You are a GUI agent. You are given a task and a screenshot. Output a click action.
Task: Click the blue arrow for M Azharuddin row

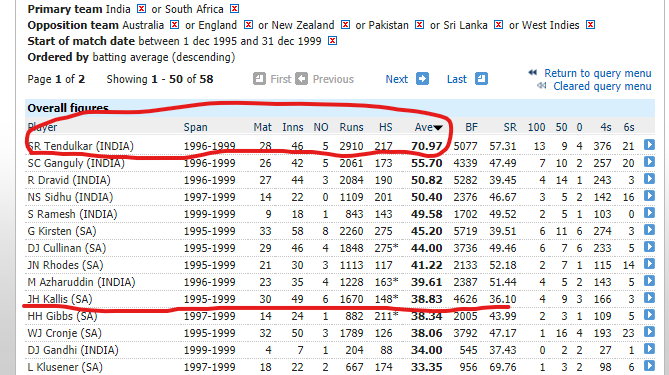click(649, 281)
